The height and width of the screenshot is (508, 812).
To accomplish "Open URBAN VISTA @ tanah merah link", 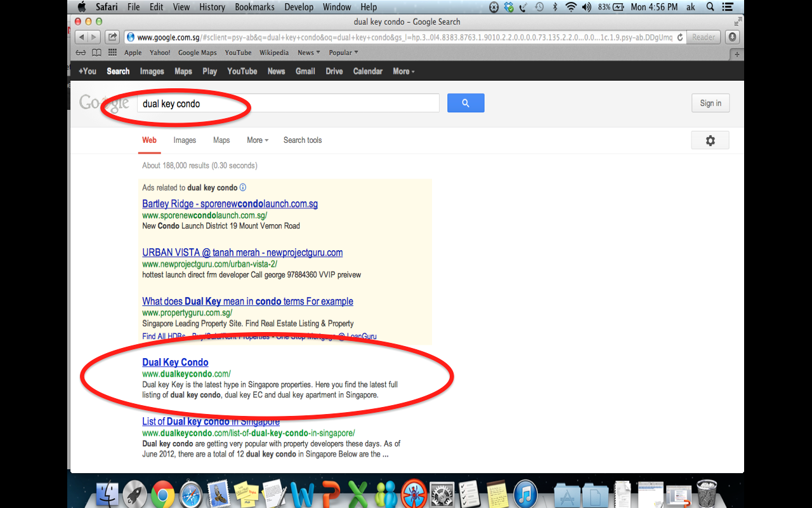I will coord(242,253).
